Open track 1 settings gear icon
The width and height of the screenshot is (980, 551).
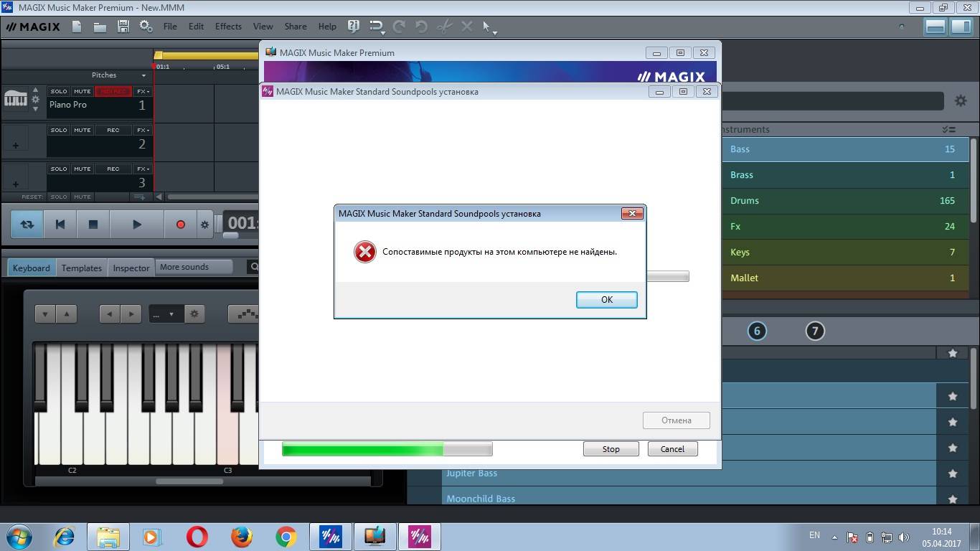coord(35,99)
